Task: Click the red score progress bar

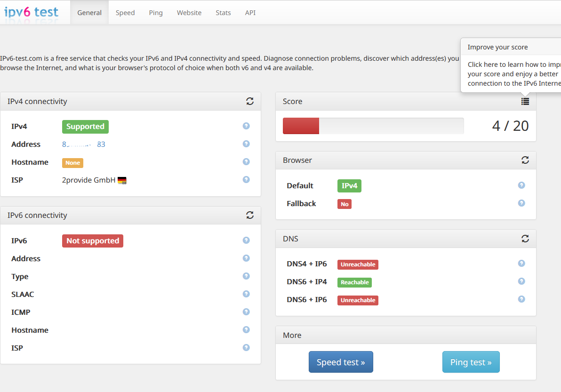Action: (x=301, y=126)
